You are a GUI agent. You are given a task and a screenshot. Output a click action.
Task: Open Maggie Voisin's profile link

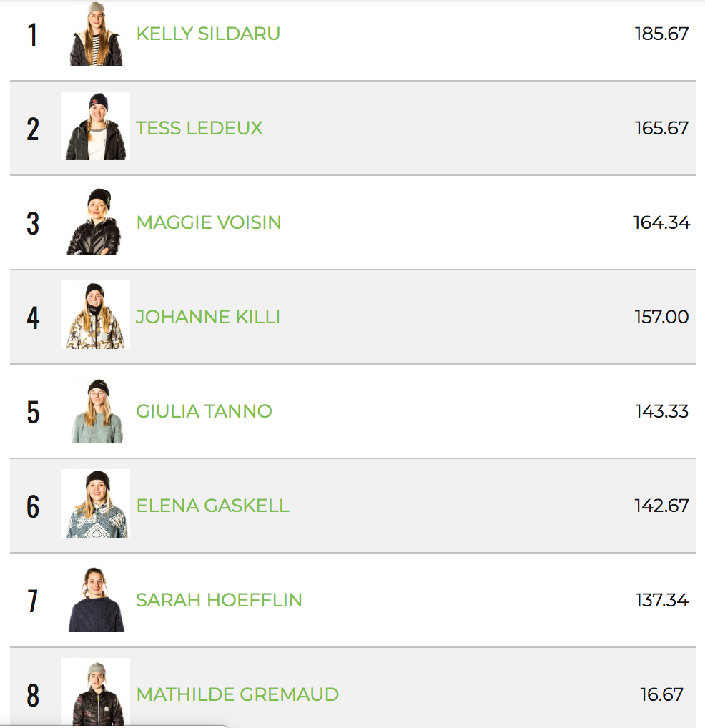tap(209, 222)
